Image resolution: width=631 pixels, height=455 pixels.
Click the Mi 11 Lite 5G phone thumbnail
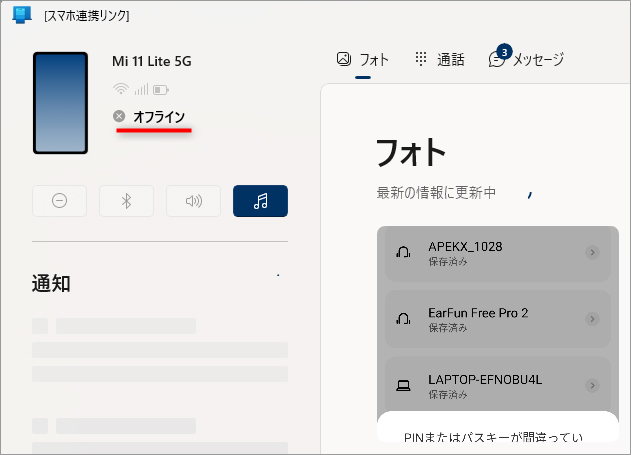60,103
